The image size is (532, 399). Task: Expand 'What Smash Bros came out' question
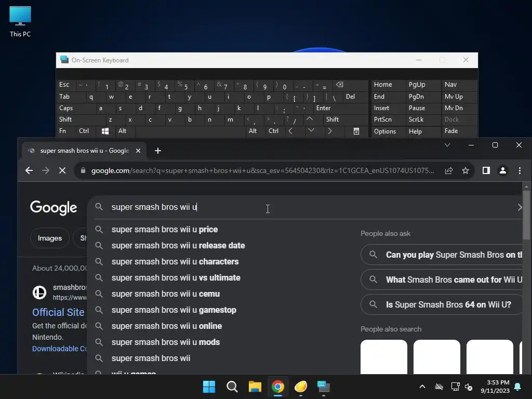(x=443, y=280)
